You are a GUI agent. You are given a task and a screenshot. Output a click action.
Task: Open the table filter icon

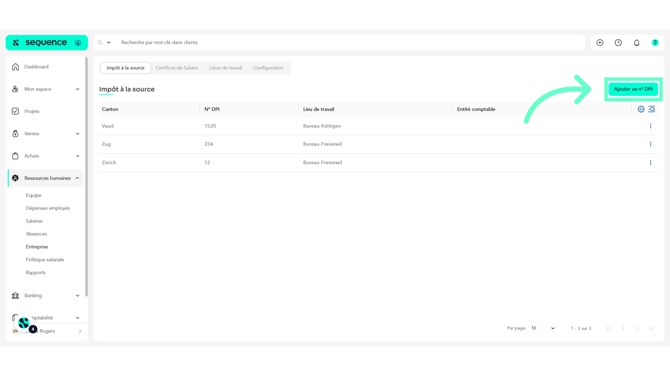pyautogui.click(x=652, y=109)
